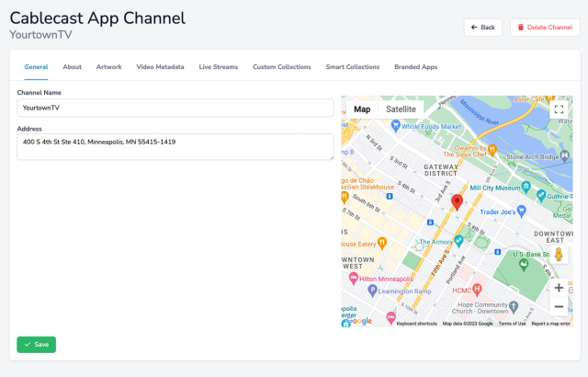
Task: Click the Mississippi River map label
Action: [x=480, y=112]
